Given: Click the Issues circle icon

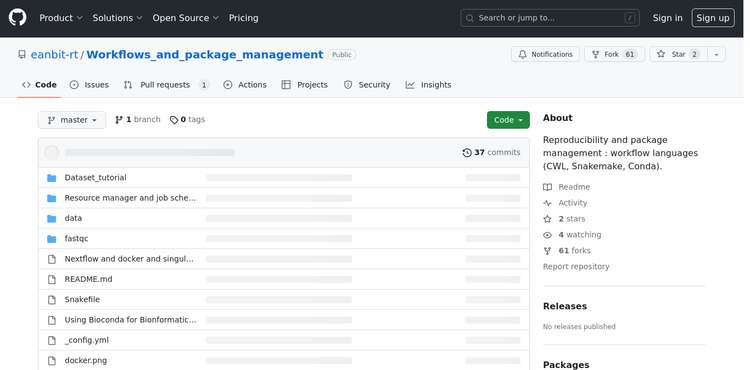Looking at the screenshot, I should coord(74,85).
